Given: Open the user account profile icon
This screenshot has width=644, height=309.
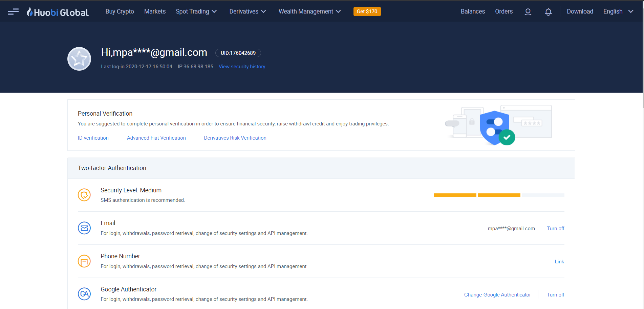Looking at the screenshot, I should click(528, 12).
